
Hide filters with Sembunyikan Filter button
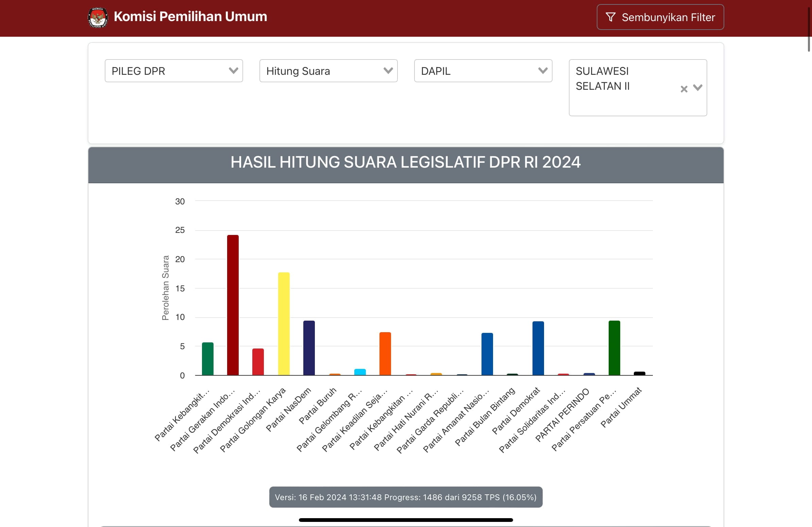pos(660,17)
